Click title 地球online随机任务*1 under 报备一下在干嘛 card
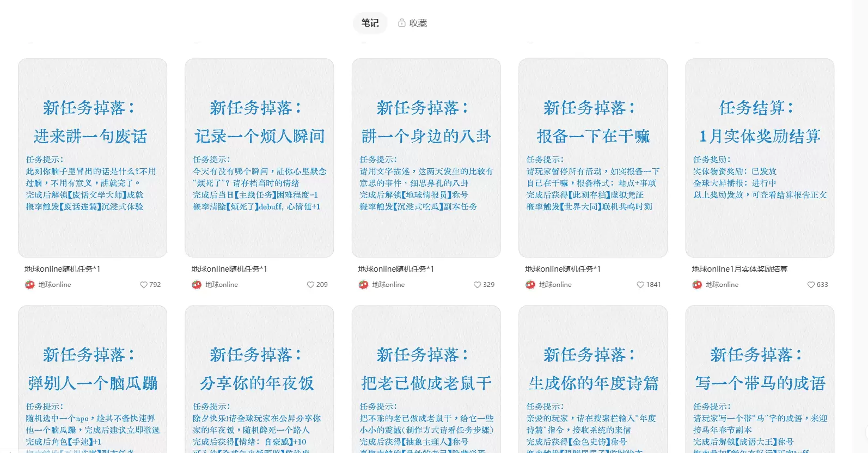Image resolution: width=868 pixels, height=453 pixels. pyautogui.click(x=563, y=269)
